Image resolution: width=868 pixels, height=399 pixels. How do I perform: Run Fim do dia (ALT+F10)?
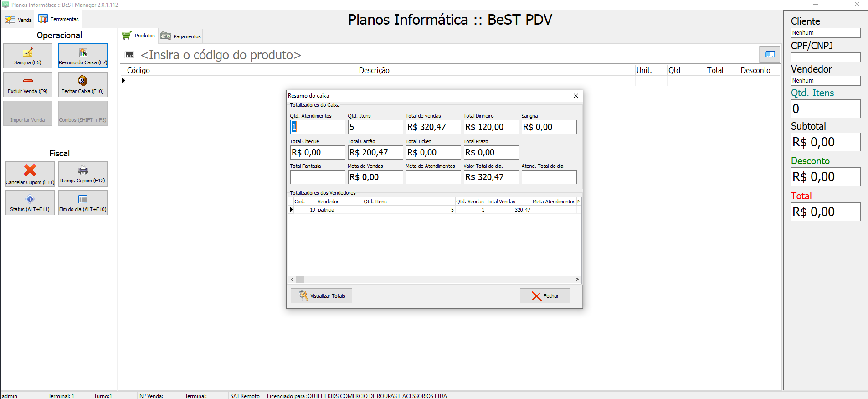point(83,202)
